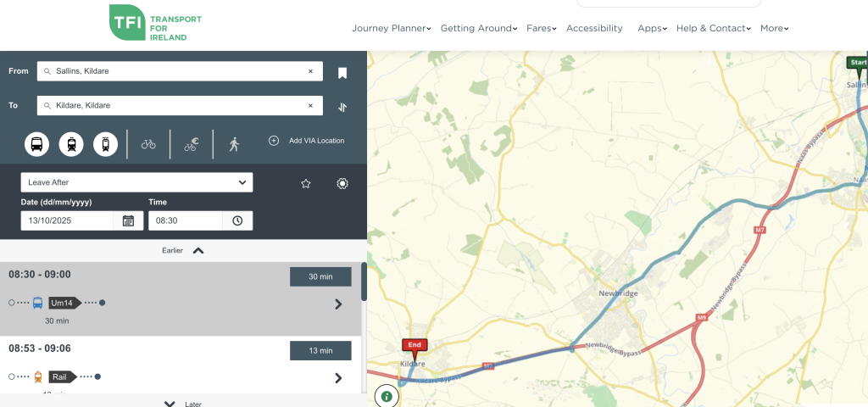This screenshot has width=868, height=407.
Task: Open the Leave After dropdown
Action: [136, 182]
